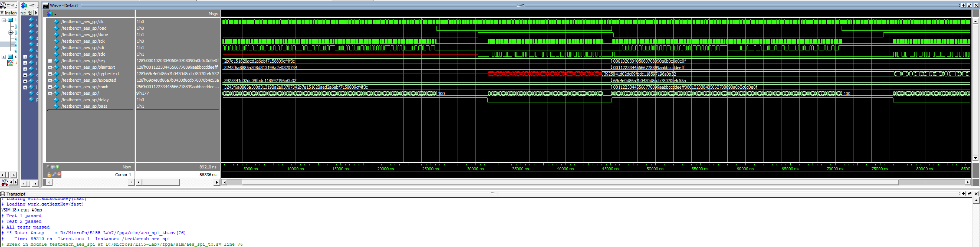980x247 pixels.
Task: Click the Toggle leaf names icon
Action: [48, 167]
